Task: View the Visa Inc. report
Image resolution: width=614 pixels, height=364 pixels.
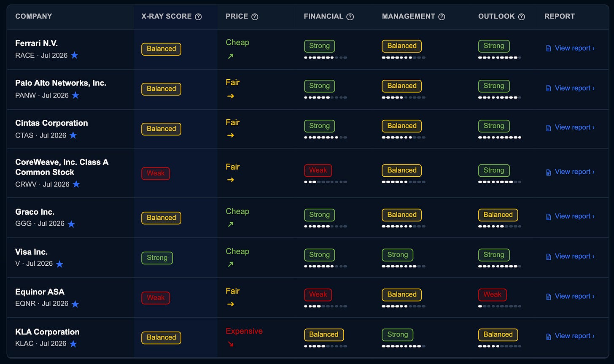Action: pos(570,256)
